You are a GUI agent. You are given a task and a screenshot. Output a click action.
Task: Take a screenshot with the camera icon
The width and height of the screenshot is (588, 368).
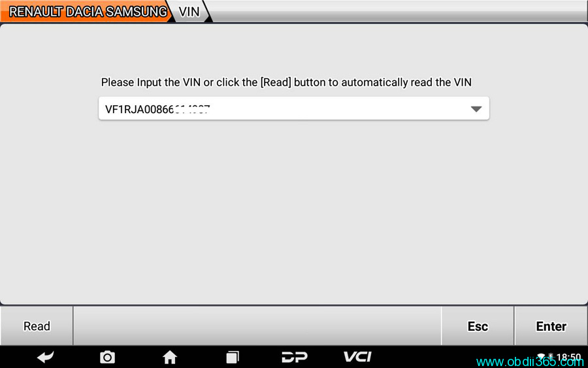pyautogui.click(x=107, y=357)
